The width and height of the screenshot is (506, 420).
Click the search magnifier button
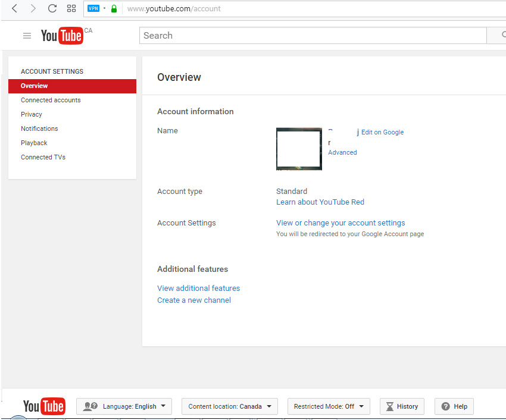click(x=497, y=35)
